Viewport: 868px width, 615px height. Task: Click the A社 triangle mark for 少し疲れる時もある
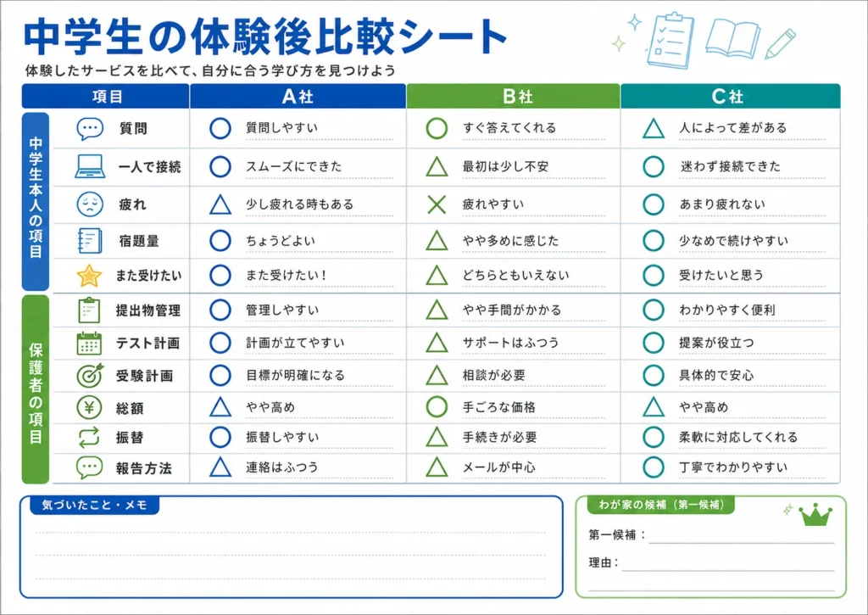[220, 204]
